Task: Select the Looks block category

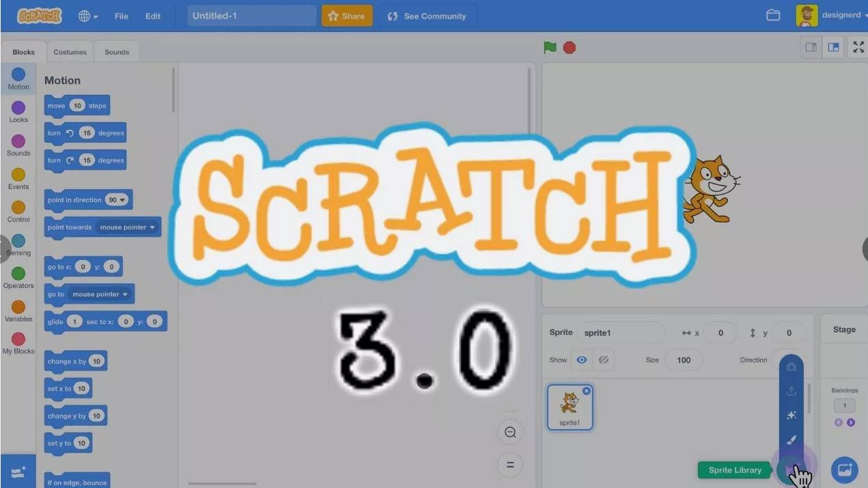Action: click(x=18, y=112)
